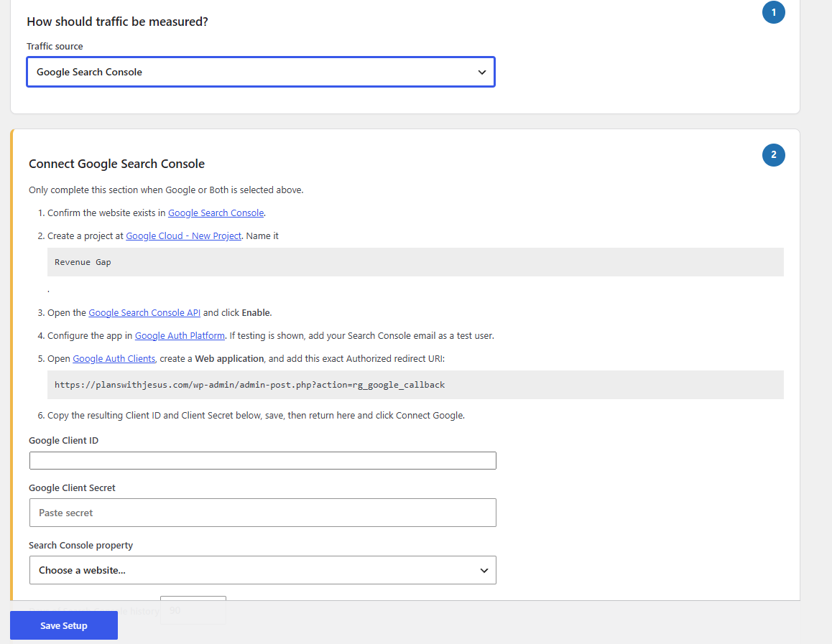Expand the Search Console property dropdown
832x644 pixels.
[263, 570]
